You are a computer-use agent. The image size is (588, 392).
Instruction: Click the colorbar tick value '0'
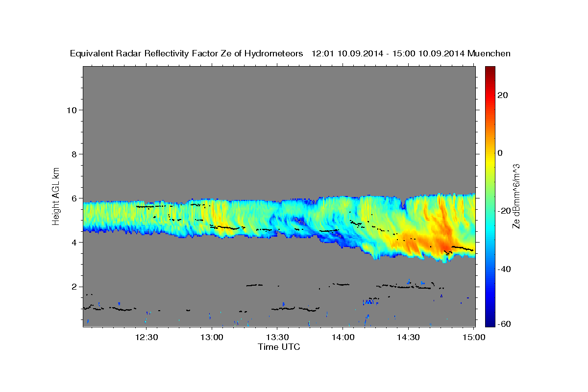[x=500, y=153]
